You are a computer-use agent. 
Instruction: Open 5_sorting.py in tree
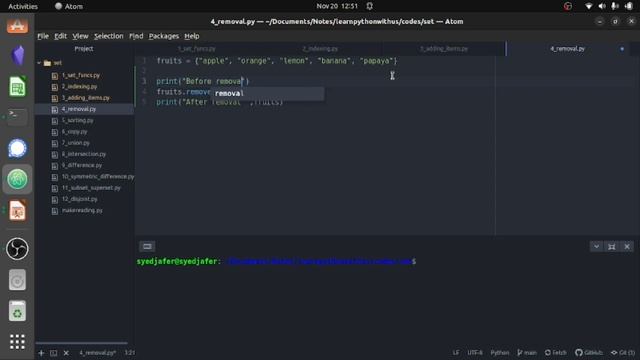[78, 120]
